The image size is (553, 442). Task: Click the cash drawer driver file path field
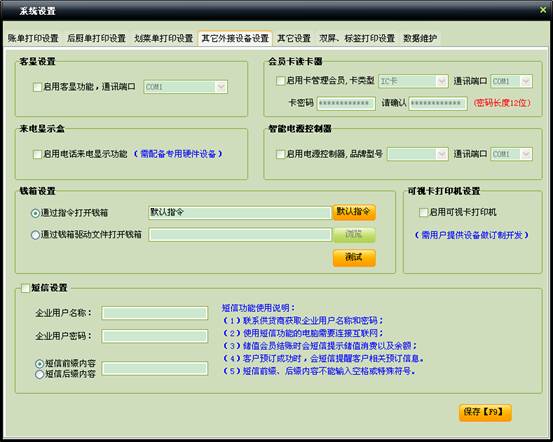click(240, 235)
